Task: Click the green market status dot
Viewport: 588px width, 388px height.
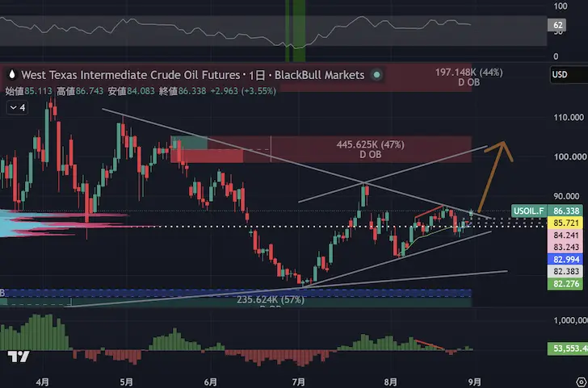Action: (376, 75)
